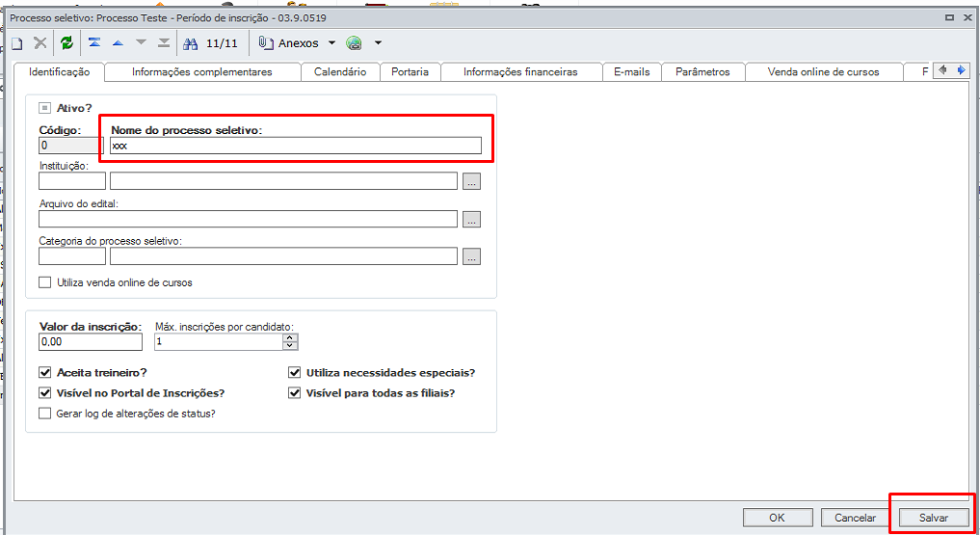Close the Processo seletivo window
This screenshot has width=980, height=535.
pos(968,17)
